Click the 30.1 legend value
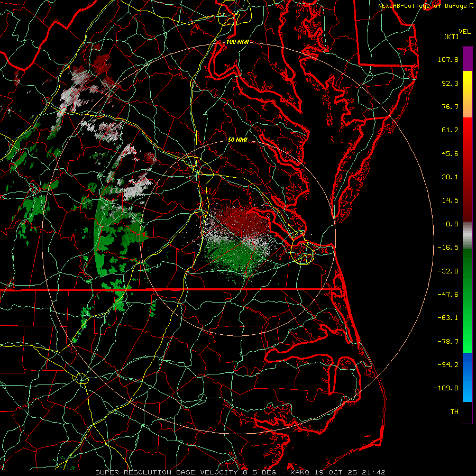Screen dimensions: 476x476 (450, 177)
